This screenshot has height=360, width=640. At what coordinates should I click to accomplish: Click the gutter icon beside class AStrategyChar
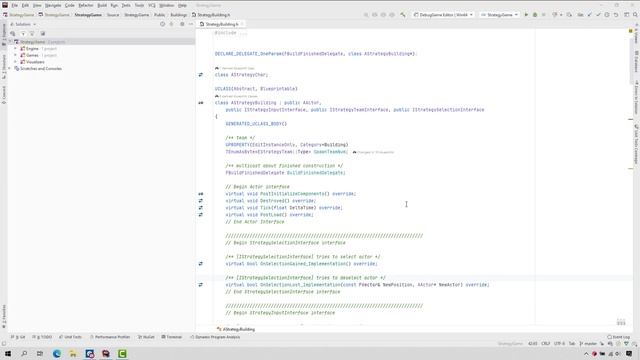pyautogui.click(x=200, y=75)
